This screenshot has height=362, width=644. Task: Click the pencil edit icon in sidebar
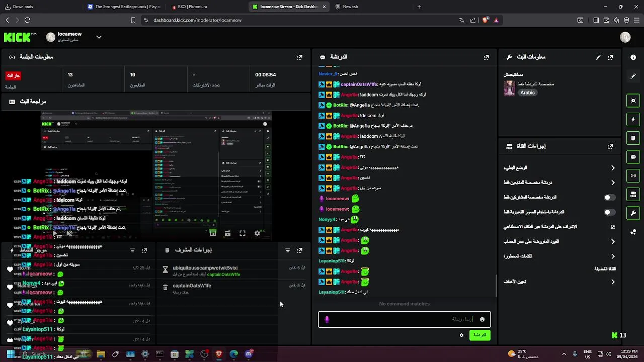click(x=633, y=76)
